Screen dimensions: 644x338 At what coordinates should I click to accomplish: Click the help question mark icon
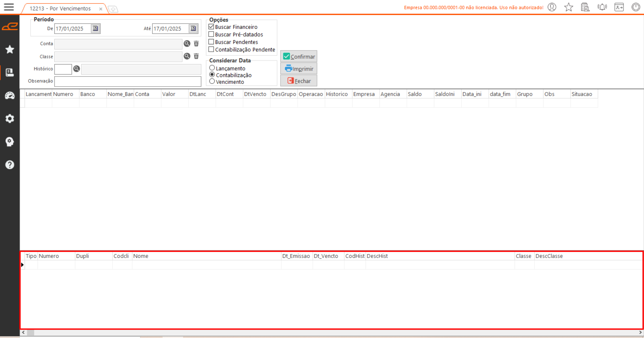click(10, 165)
